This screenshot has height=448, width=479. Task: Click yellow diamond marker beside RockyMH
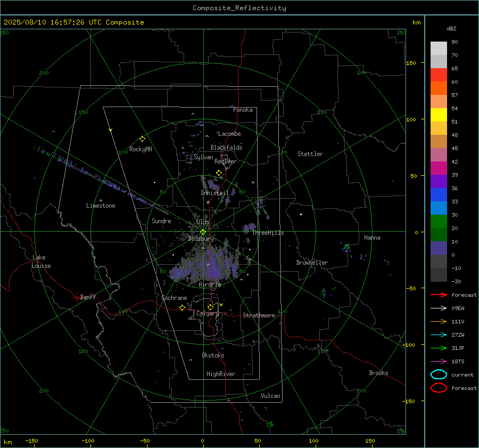(x=142, y=139)
